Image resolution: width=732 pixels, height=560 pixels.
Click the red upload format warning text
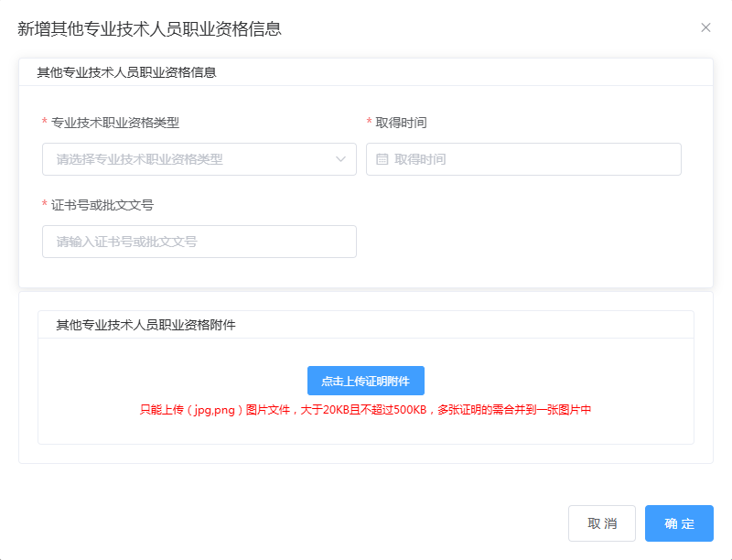pyautogui.click(x=366, y=410)
